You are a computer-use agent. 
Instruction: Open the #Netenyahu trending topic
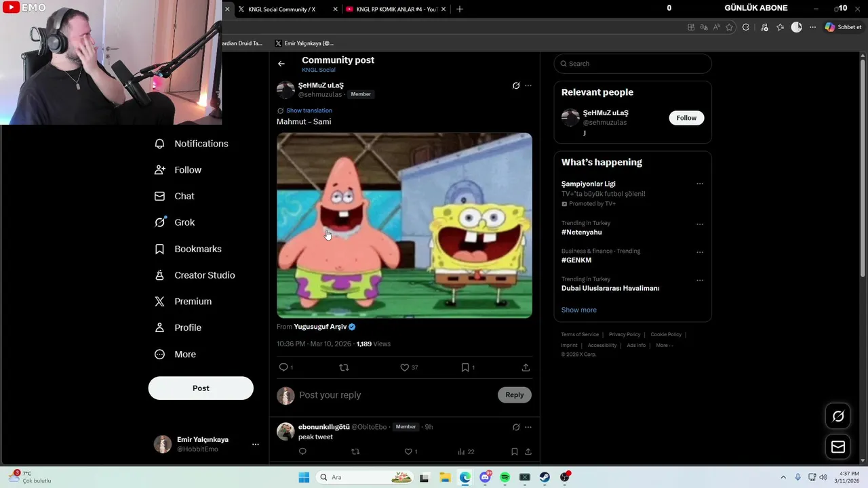point(582,232)
